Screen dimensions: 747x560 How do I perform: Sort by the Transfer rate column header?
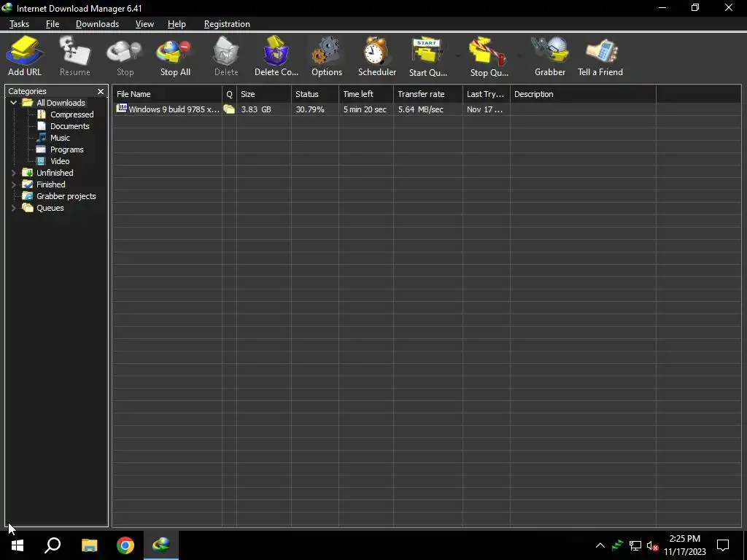coord(428,94)
